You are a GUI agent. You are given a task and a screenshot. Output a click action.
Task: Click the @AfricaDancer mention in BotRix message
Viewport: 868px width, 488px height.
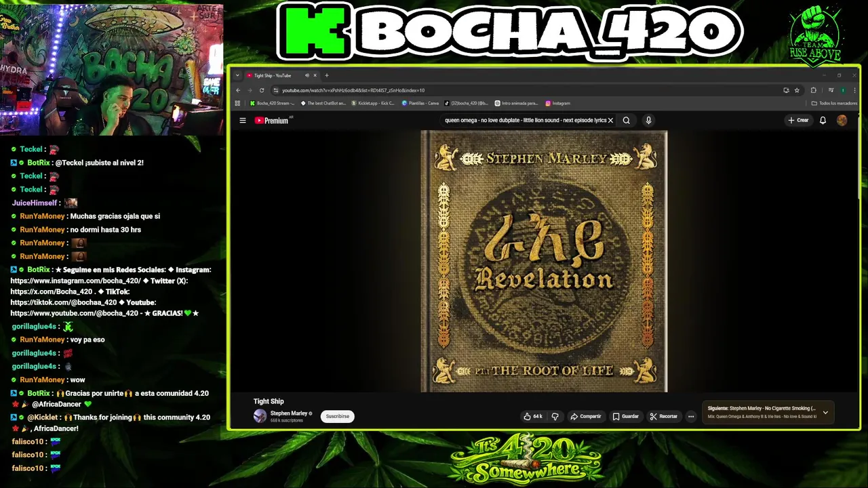pyautogui.click(x=56, y=404)
